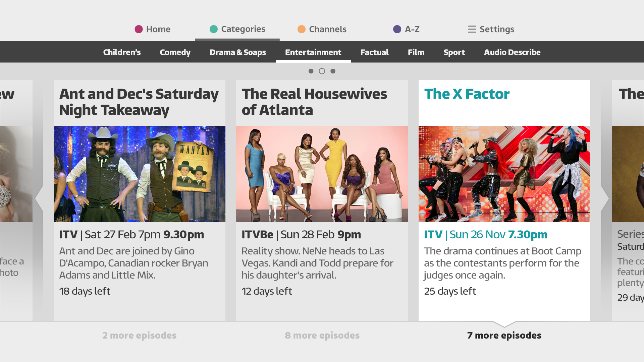
Task: Click the pink Home dot icon
Action: (139, 29)
